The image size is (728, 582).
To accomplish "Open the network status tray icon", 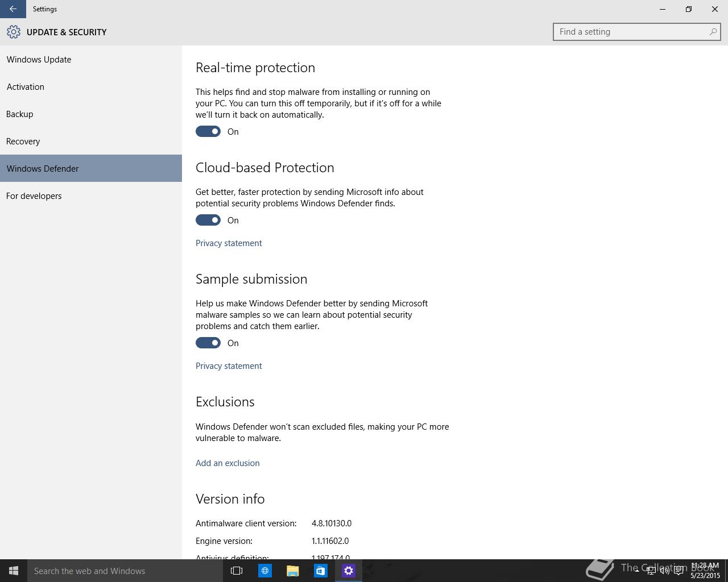I will pos(651,571).
